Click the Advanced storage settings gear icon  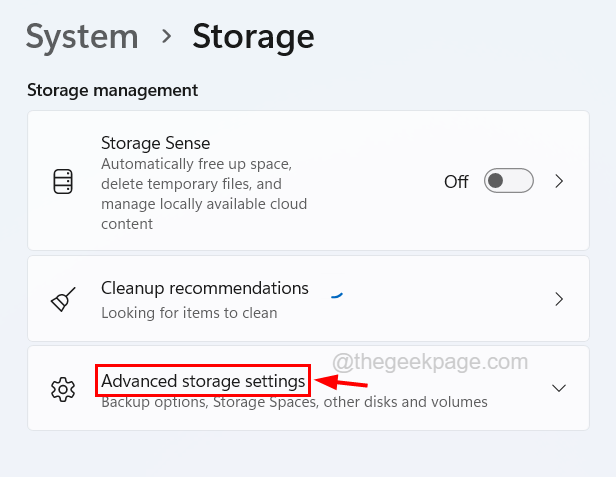click(63, 388)
